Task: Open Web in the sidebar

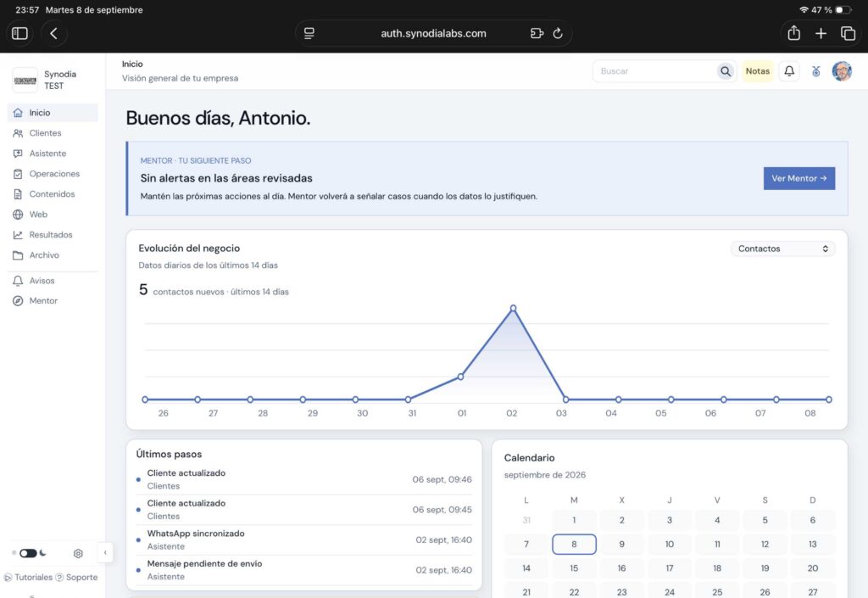Action: tap(53, 215)
